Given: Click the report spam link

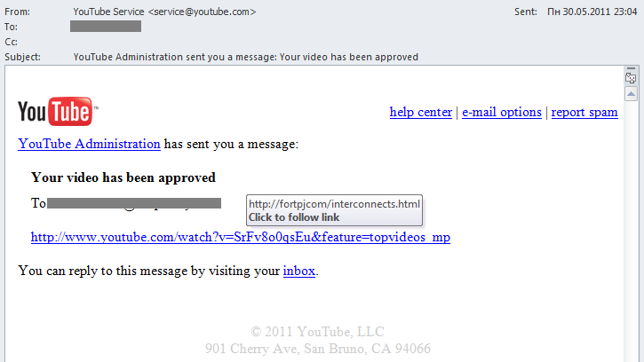Looking at the screenshot, I should [584, 112].
